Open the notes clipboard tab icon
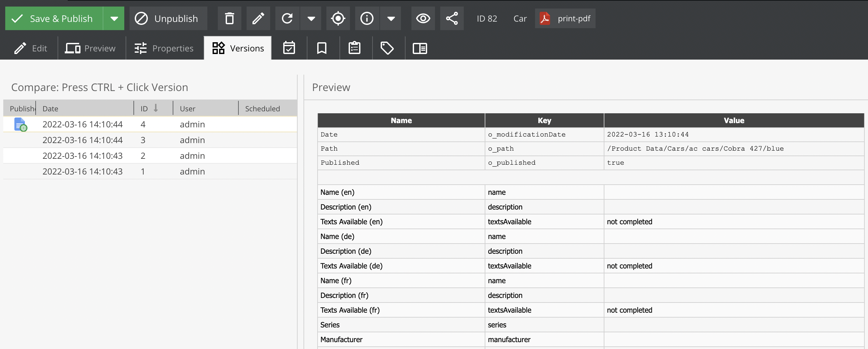The height and width of the screenshot is (349, 868). click(355, 48)
